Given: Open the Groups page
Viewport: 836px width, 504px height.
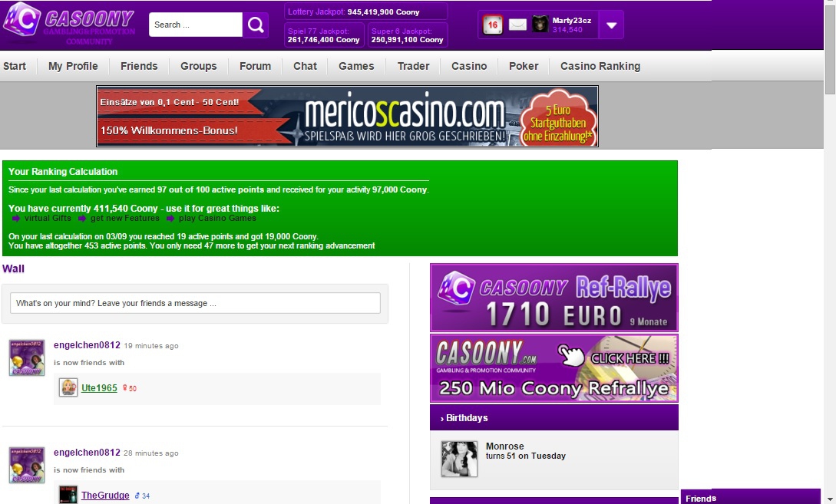Looking at the screenshot, I should coord(198,66).
